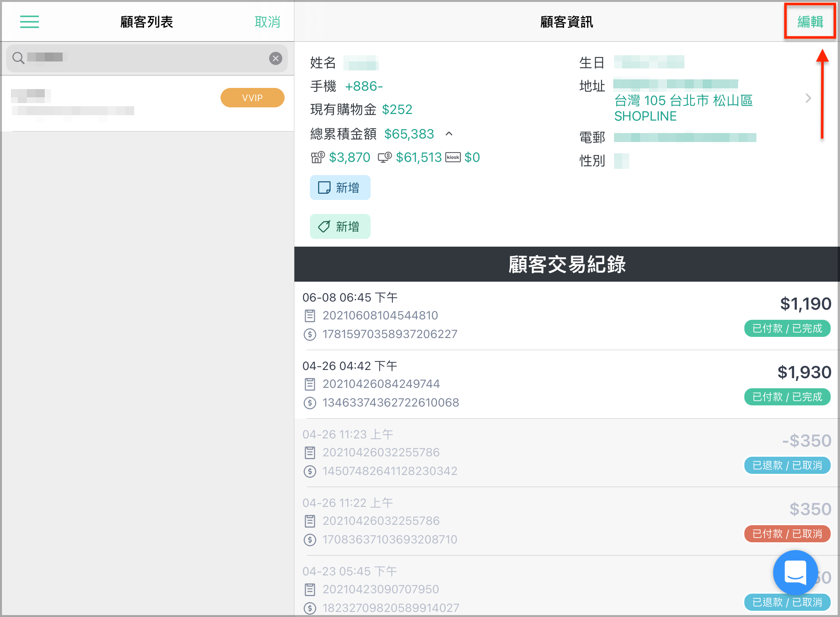Viewport: 840px width, 617px height.
Task: Click 取消 to cancel customer list
Action: 268,22
